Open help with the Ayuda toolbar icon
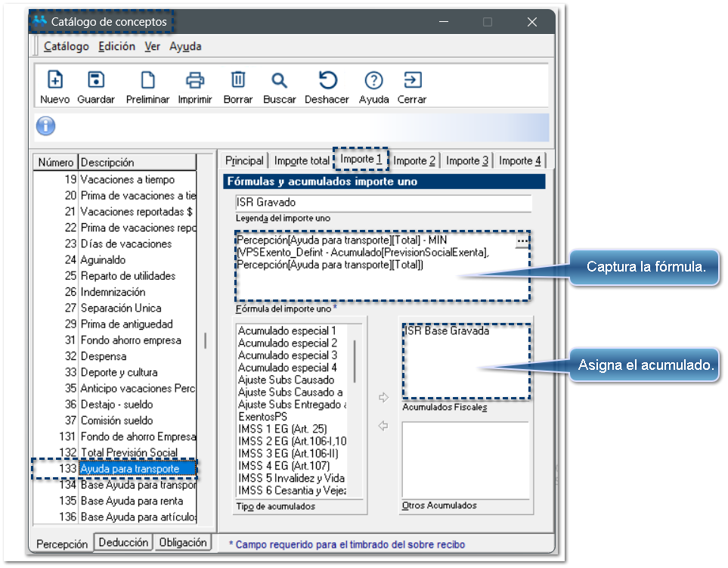Image resolution: width=728 pixels, height=568 pixels. coord(373,80)
